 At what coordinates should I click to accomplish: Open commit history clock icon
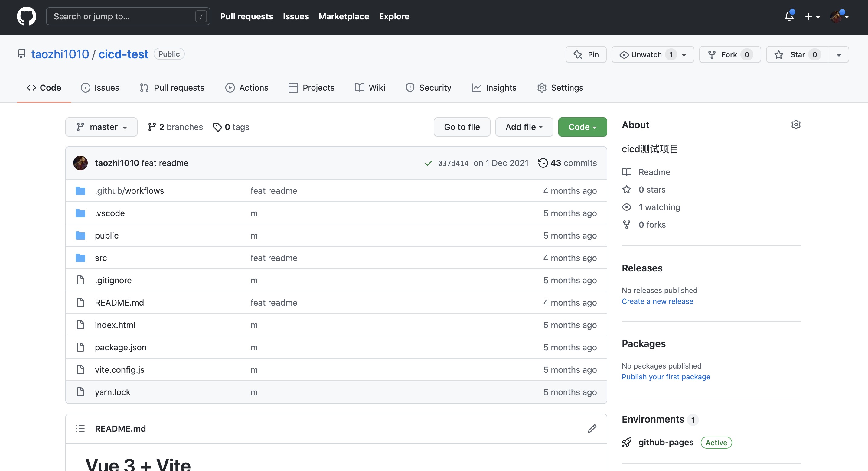[543, 163]
